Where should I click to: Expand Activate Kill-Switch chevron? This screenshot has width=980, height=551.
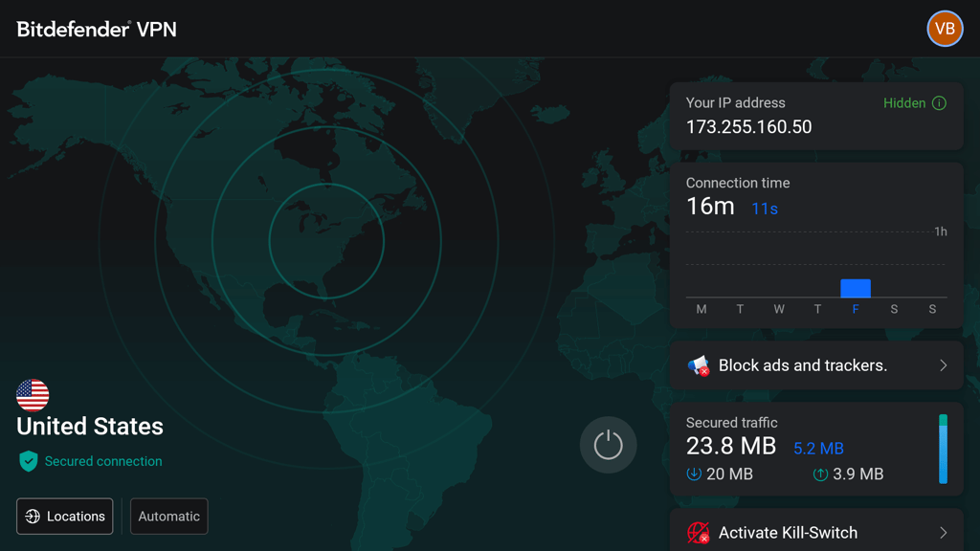(x=943, y=533)
